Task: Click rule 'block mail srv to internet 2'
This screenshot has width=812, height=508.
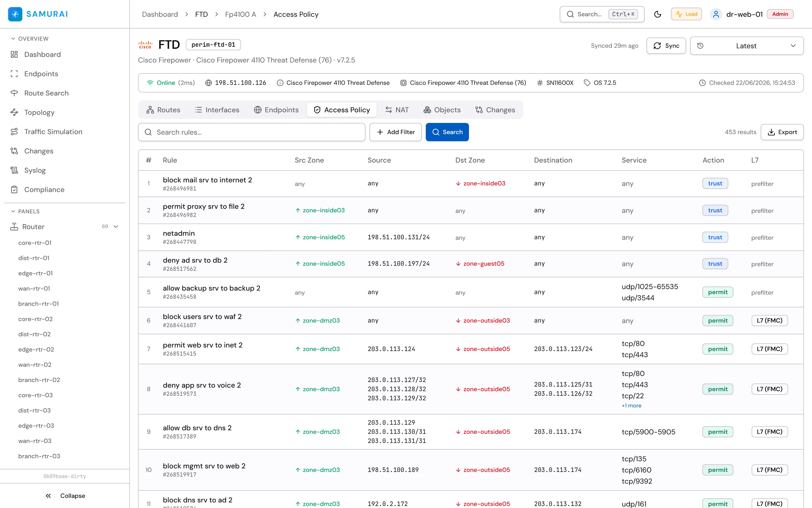Action: pyautogui.click(x=207, y=180)
